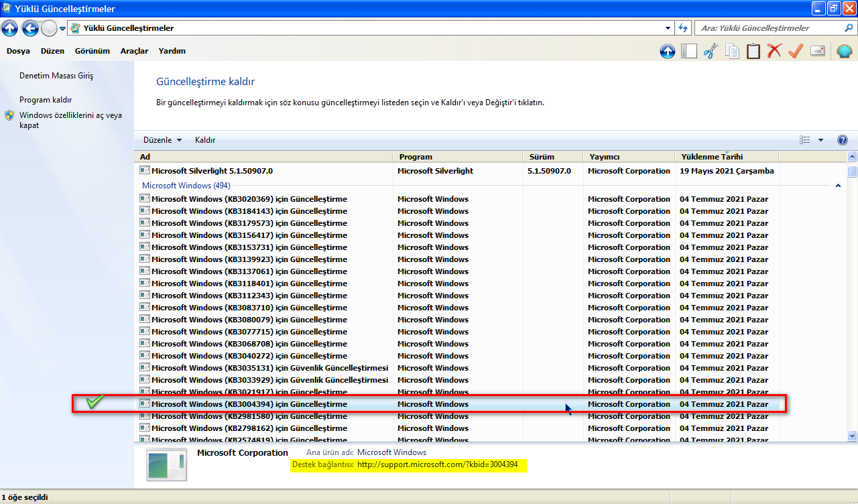Open Denetim Masası Giriş link

pyautogui.click(x=56, y=76)
